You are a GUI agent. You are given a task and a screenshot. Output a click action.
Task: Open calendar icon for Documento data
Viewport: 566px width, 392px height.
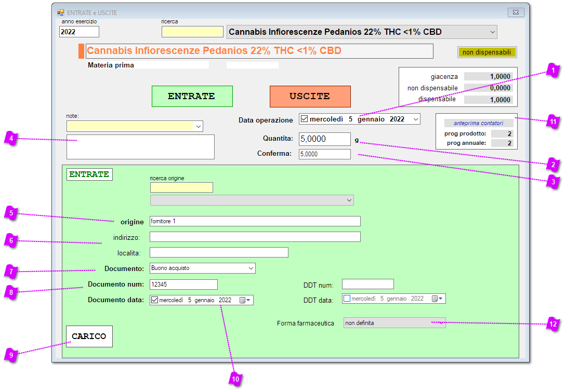pyautogui.click(x=245, y=300)
